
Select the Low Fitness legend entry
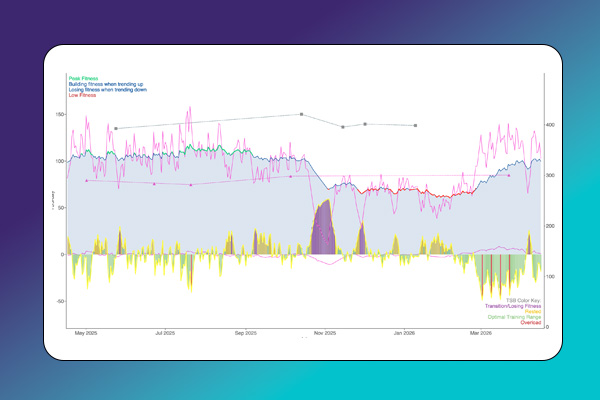[x=82, y=94]
